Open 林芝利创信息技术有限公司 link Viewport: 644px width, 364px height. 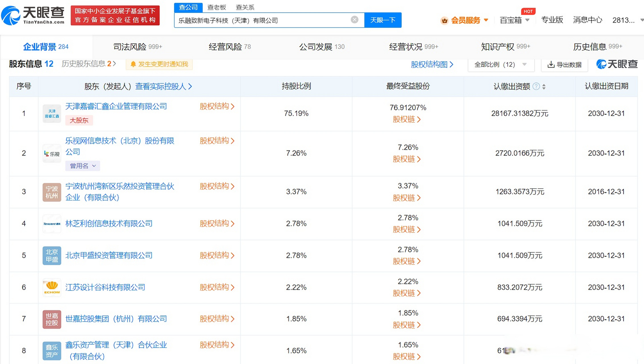(109, 224)
